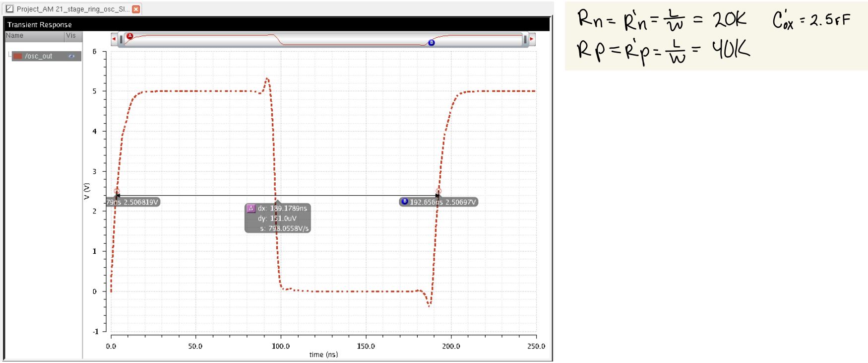Close the Project_AM 21_stage_ring_osc tab
The height and width of the screenshot is (363, 868).
point(136,9)
